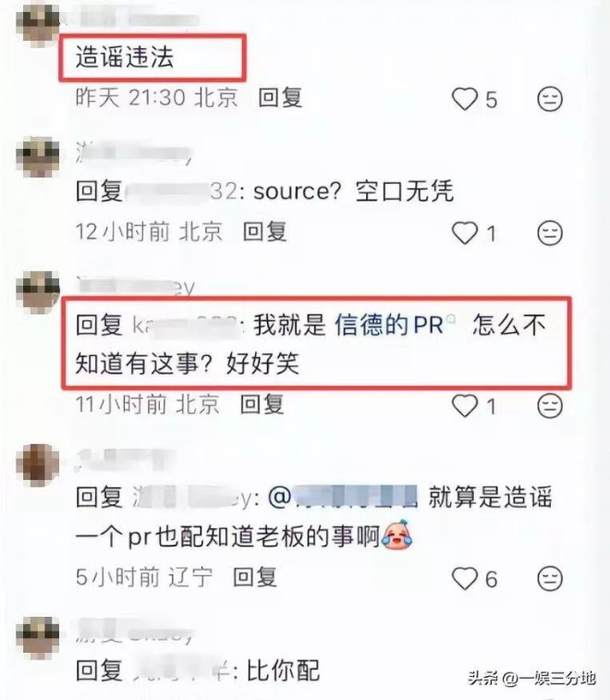Reply to the 12小时前 北京 comment

(x=264, y=231)
